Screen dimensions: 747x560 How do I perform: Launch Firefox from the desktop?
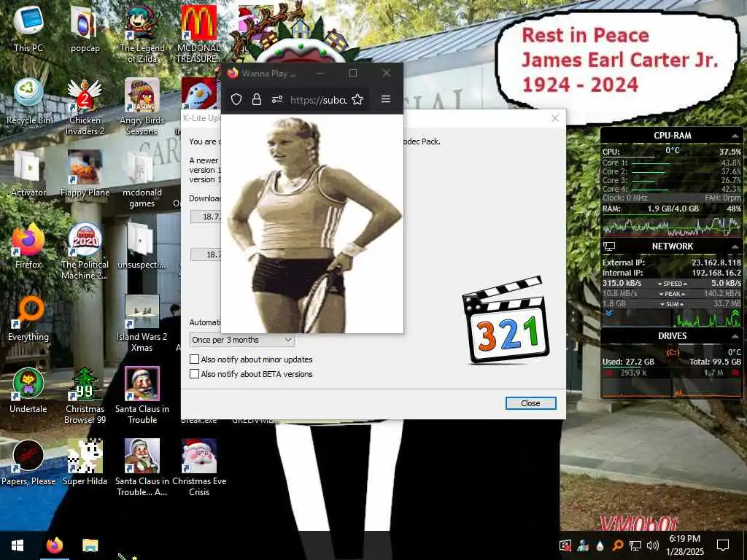click(28, 246)
